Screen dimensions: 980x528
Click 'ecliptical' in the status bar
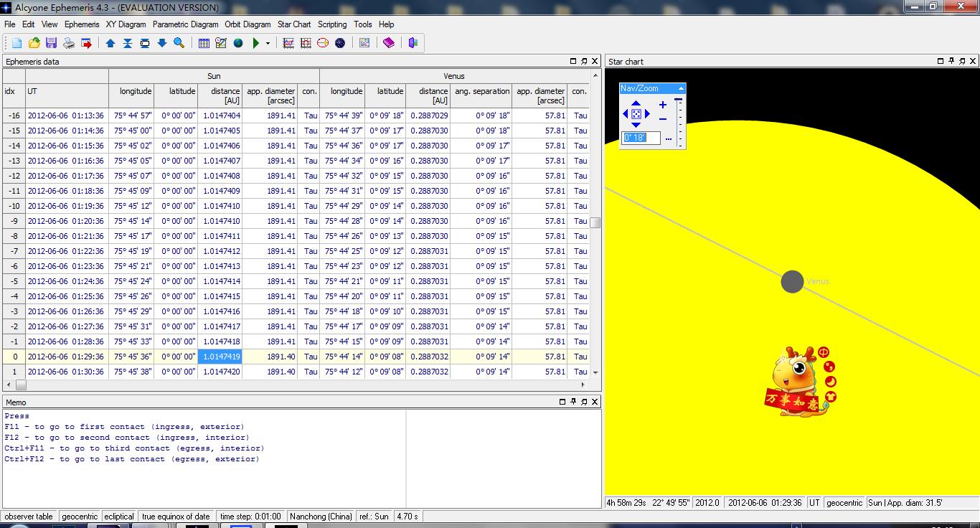(119, 517)
